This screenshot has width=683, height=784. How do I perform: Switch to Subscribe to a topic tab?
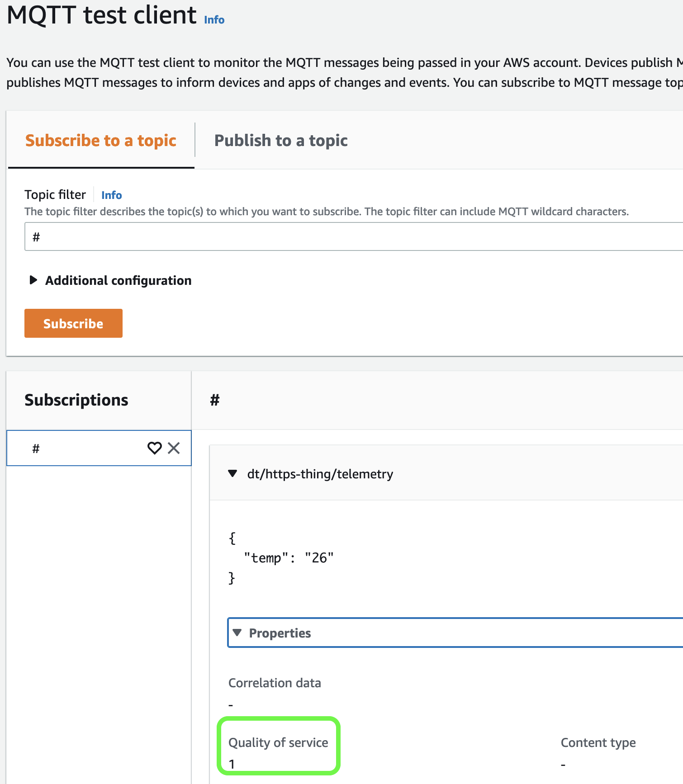click(x=101, y=140)
